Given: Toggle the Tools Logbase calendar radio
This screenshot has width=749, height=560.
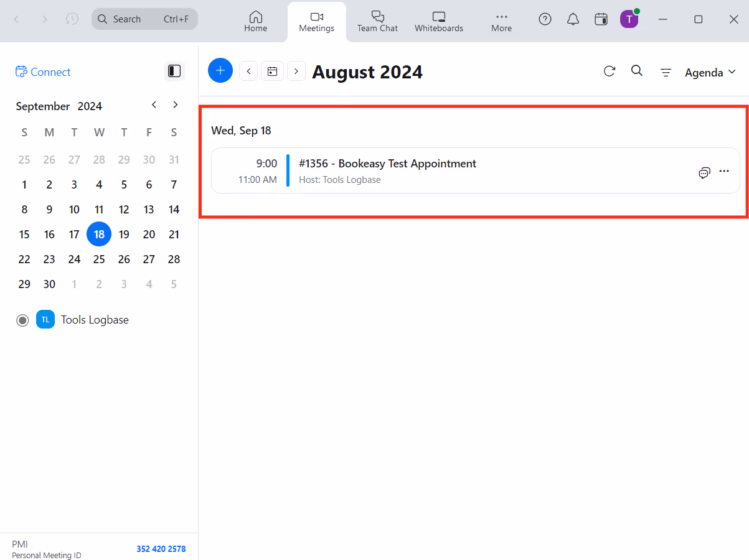Looking at the screenshot, I should (22, 320).
